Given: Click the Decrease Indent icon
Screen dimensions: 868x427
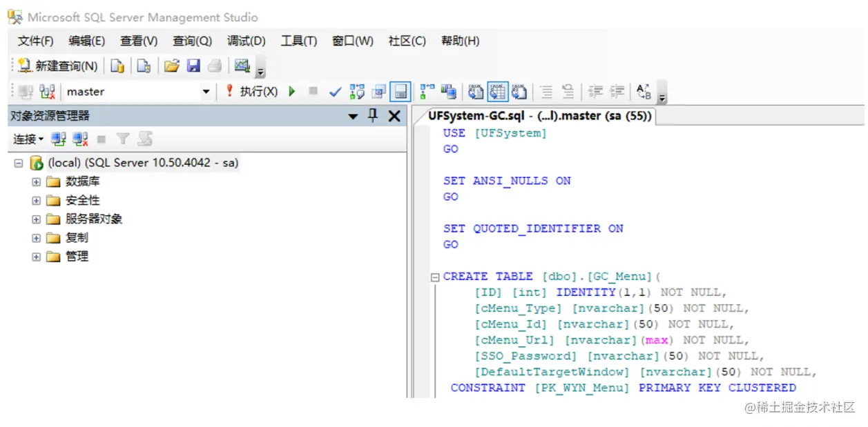Looking at the screenshot, I should (595, 92).
